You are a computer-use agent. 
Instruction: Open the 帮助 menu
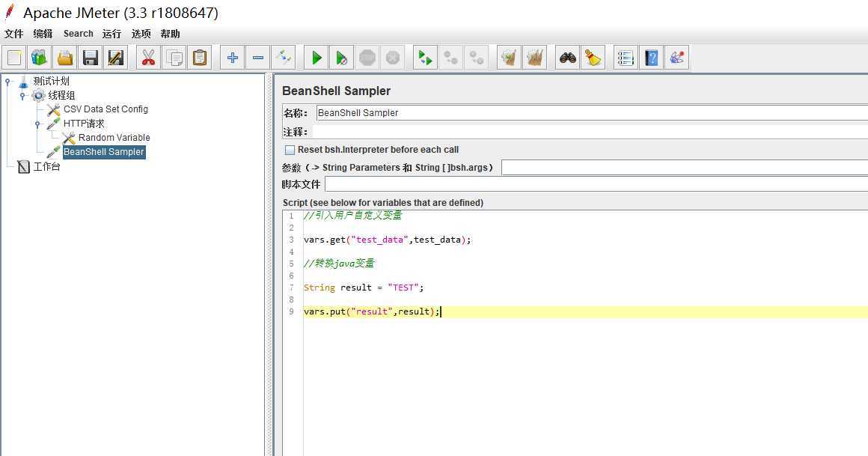pos(171,34)
